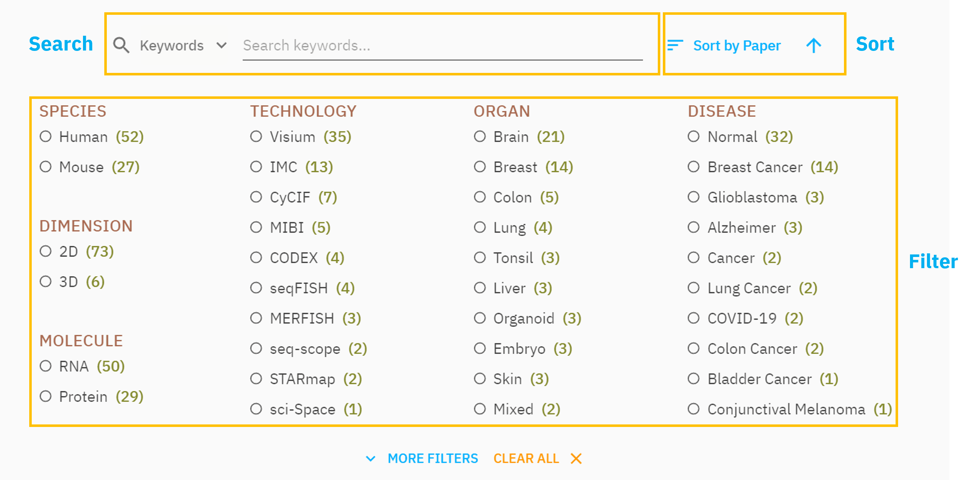Select the Breast Cancer disease filter
The image size is (980, 480).
(694, 167)
